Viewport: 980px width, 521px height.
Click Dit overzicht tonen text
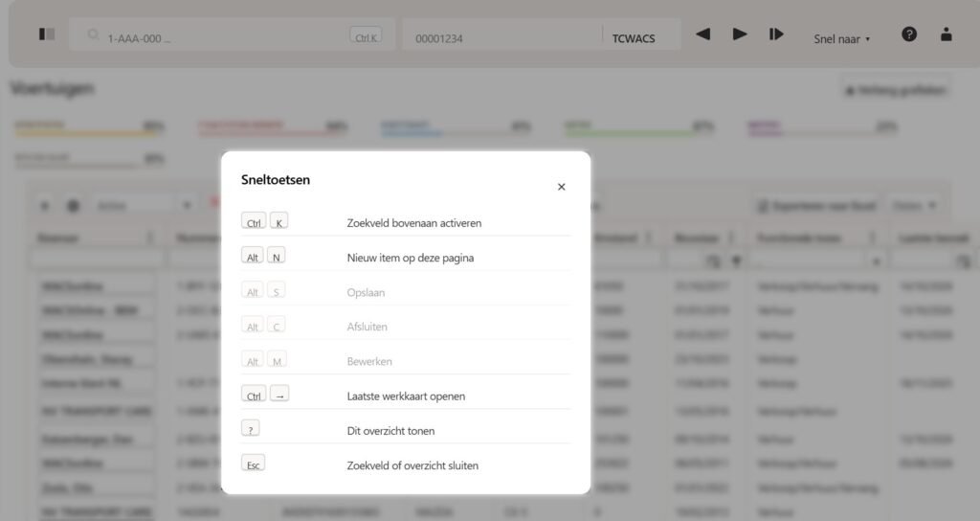tap(390, 430)
